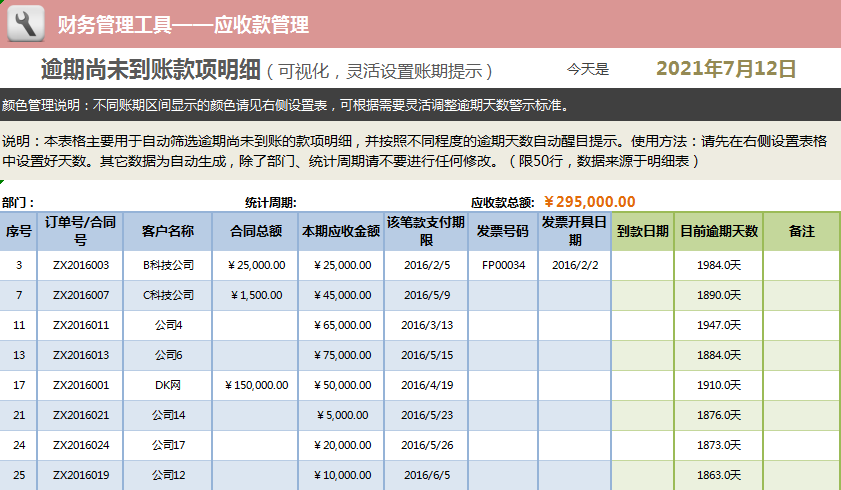Select amount cell ¥75,000.00
Viewport: 841px width, 490px height.
(x=342, y=355)
